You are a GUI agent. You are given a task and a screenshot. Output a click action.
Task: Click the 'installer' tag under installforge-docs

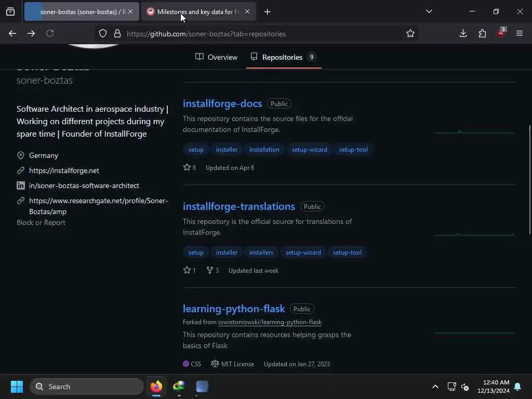click(227, 150)
